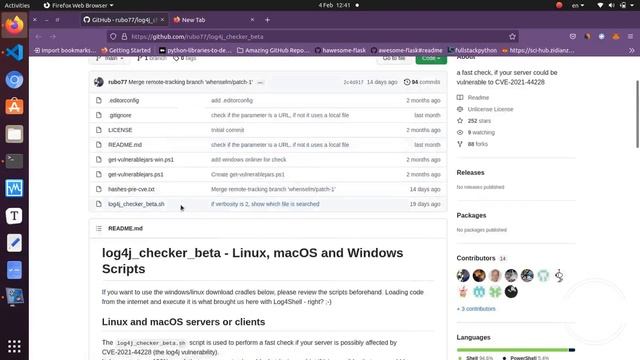The height and width of the screenshot is (360, 640).
Task: Click the 88 forks link
Action: [x=478, y=144]
